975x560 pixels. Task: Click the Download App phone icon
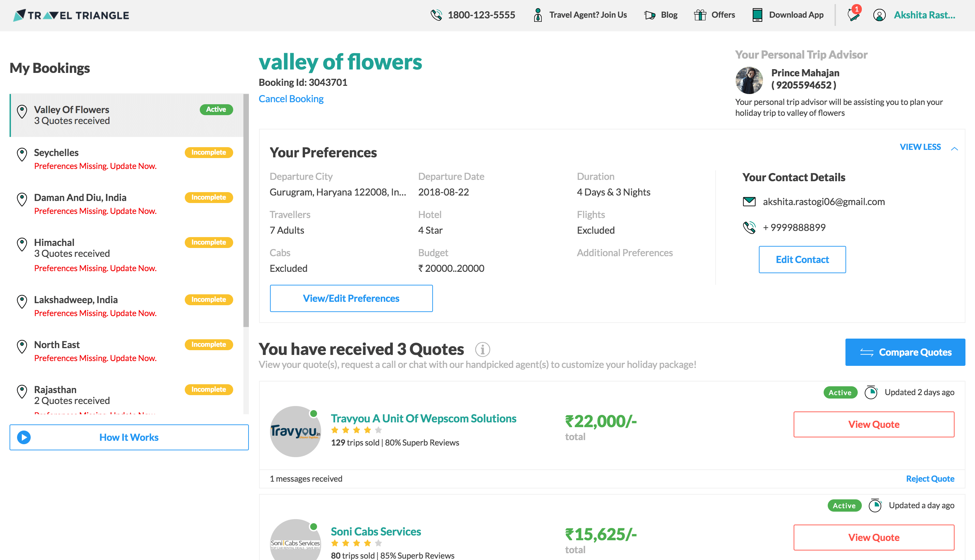757,15
